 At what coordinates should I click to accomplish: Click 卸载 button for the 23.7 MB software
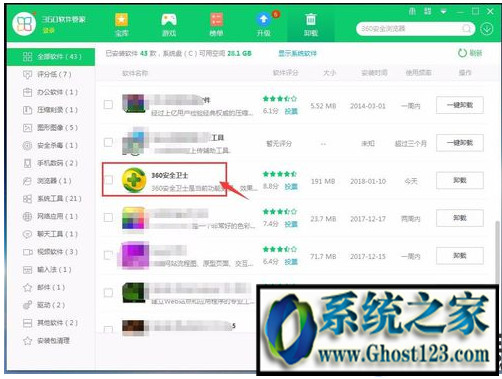pyautogui.click(x=460, y=218)
